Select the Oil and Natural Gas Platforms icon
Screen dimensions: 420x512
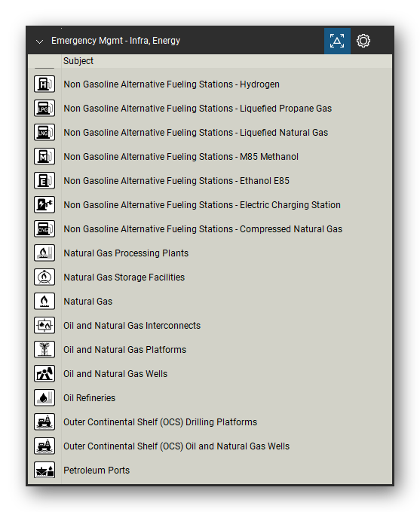(x=44, y=350)
